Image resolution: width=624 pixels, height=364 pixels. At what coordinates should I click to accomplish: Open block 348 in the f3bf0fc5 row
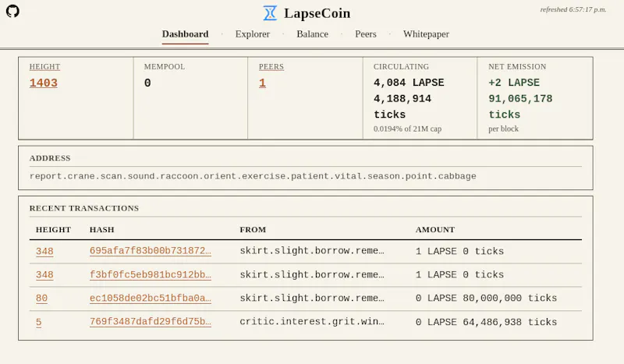tap(44, 274)
